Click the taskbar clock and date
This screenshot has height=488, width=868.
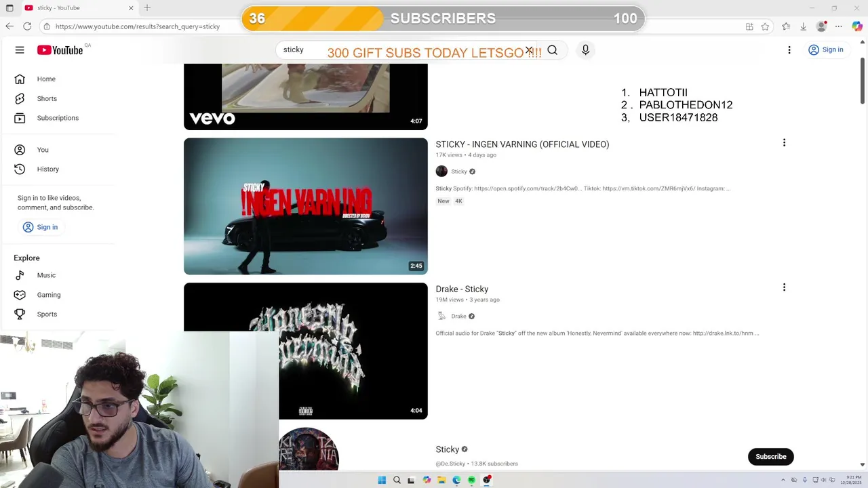coord(850,480)
